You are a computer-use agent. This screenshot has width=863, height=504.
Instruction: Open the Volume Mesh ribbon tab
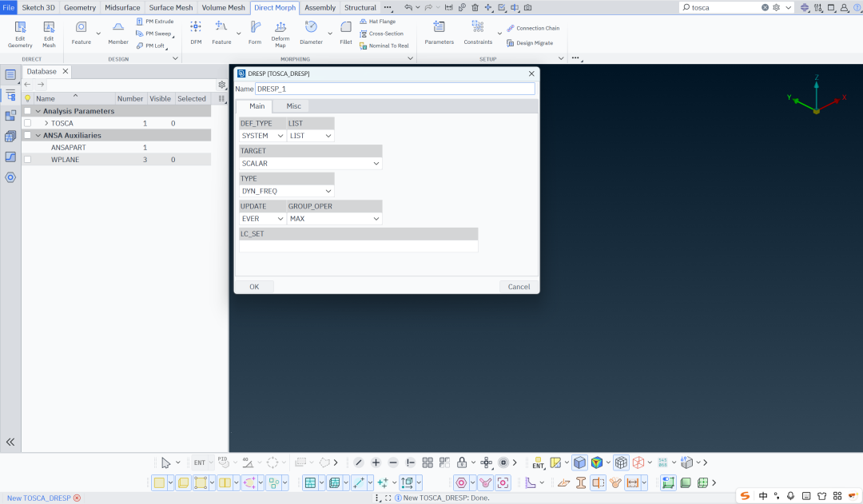(x=223, y=8)
